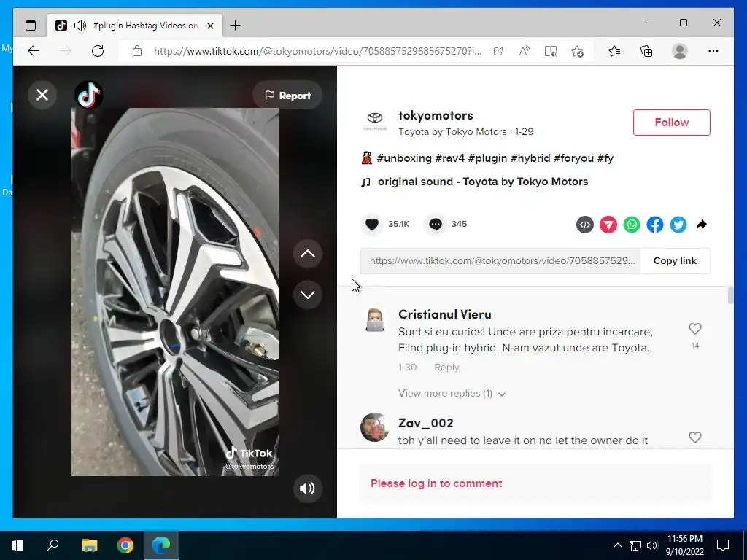Refresh the page in Edge
Image resolution: width=747 pixels, height=560 pixels.
click(98, 51)
